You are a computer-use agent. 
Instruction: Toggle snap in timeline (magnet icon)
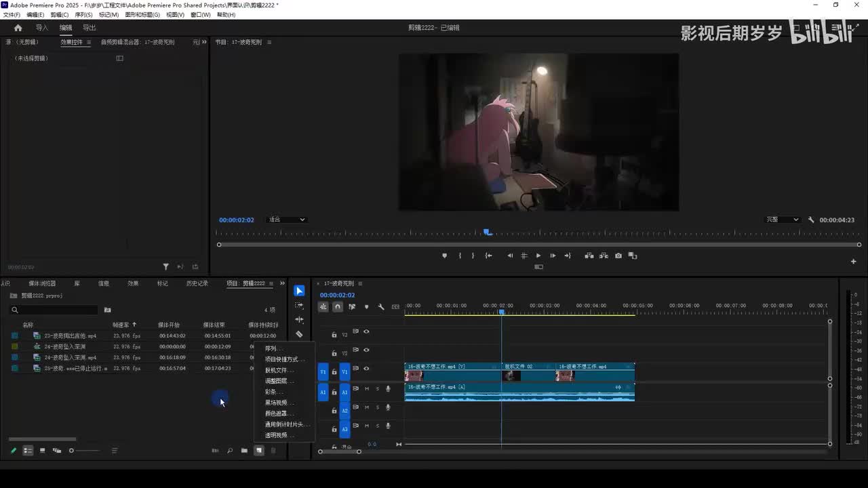point(338,307)
